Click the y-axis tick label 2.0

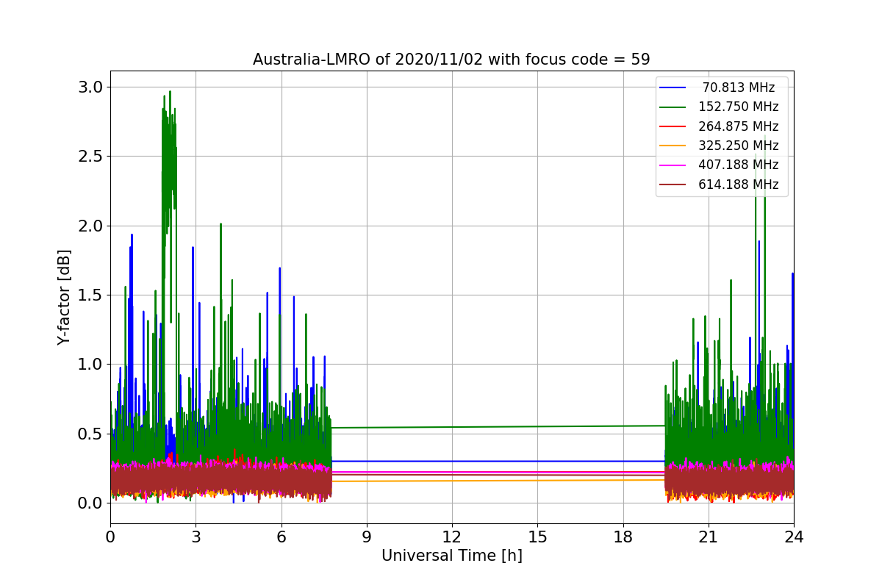(x=91, y=226)
